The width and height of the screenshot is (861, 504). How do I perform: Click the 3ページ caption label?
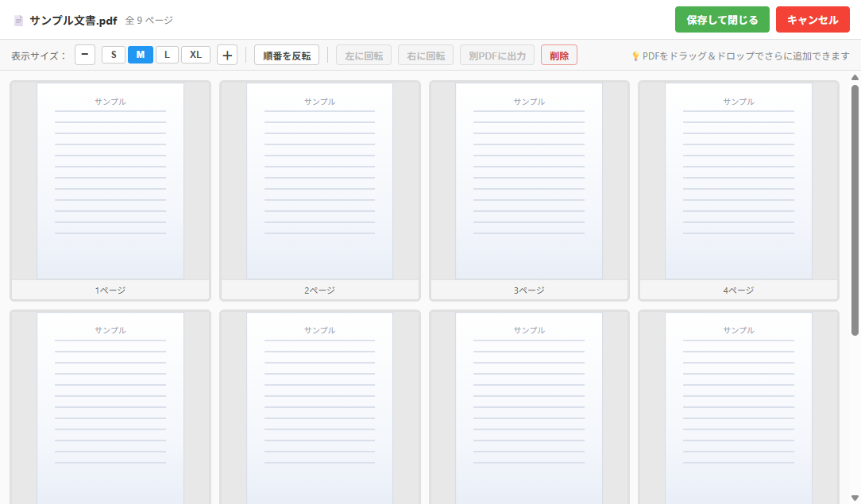coord(529,290)
